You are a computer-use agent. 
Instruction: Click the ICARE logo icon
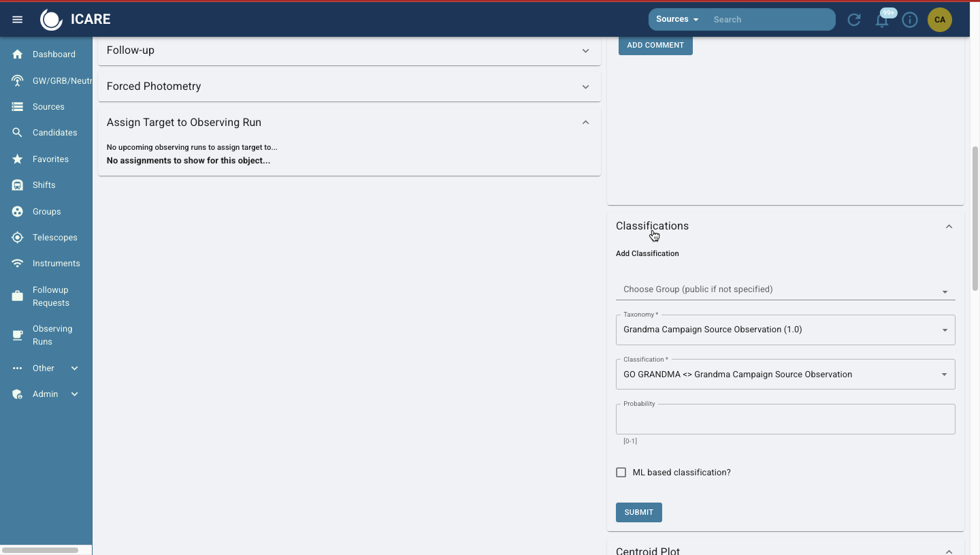[x=51, y=20]
